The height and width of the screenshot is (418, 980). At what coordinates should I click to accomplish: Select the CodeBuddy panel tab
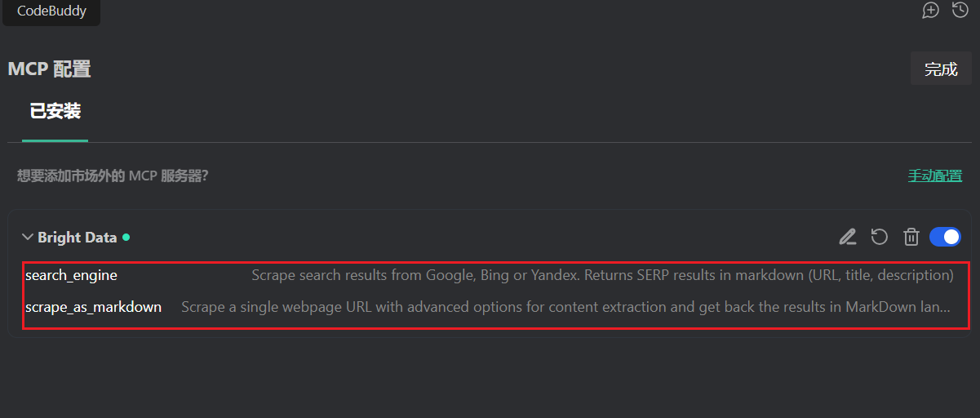pos(51,11)
